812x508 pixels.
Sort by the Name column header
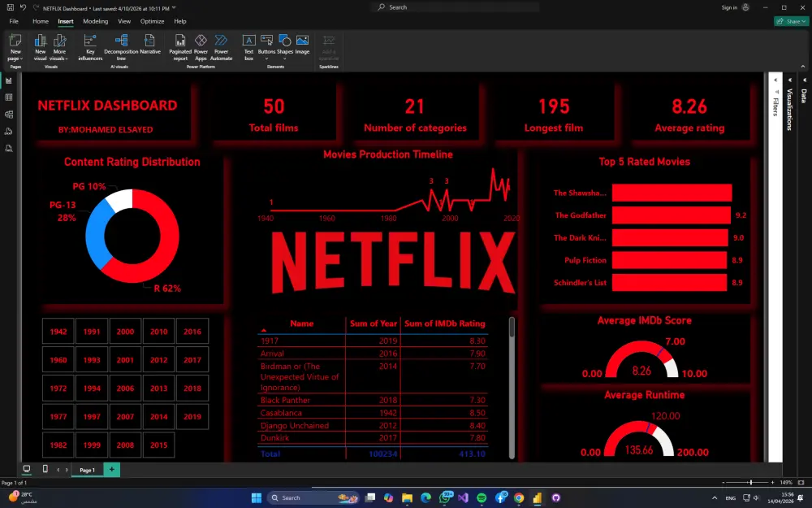[x=301, y=323]
